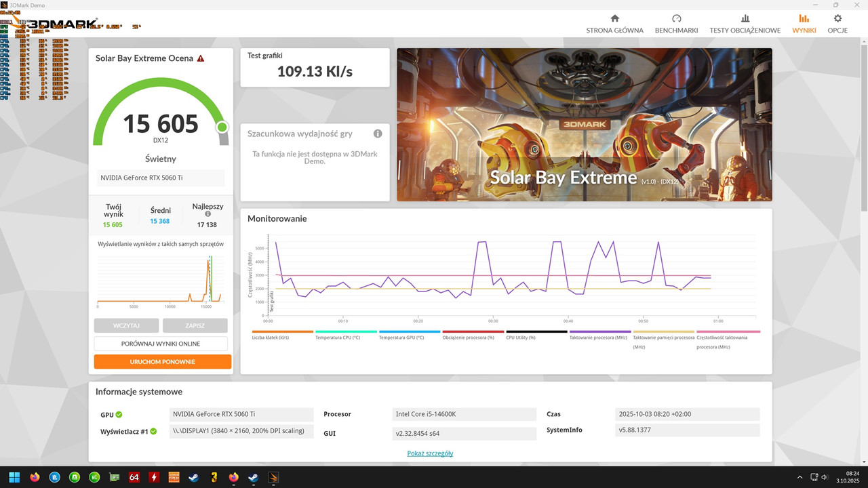
Task: Toggle the Temperatura CPU (°C) legend series
Action: (346, 335)
